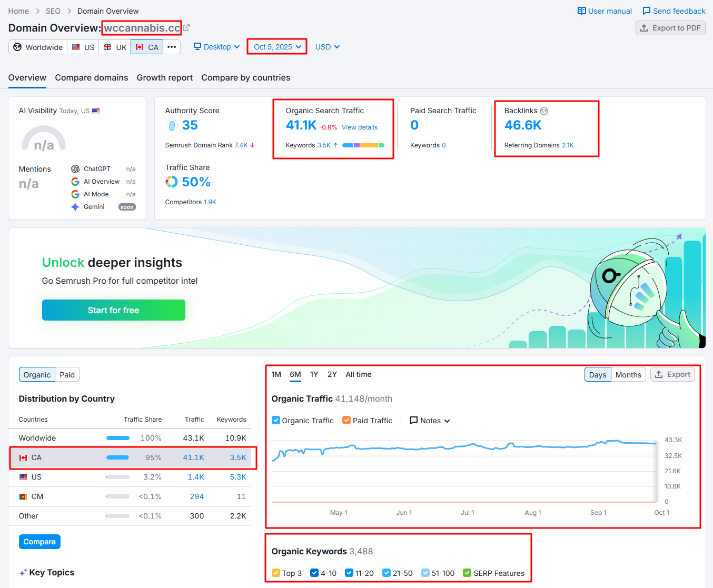Click the globe info icon next to Backlinks
Screen dimensions: 713x588
point(544,111)
